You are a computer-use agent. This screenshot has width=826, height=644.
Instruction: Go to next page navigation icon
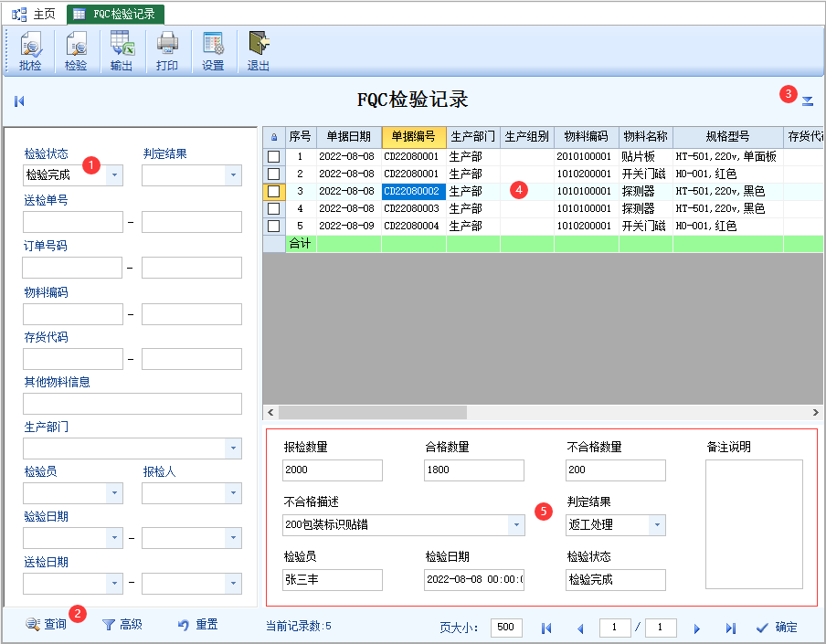(x=696, y=628)
